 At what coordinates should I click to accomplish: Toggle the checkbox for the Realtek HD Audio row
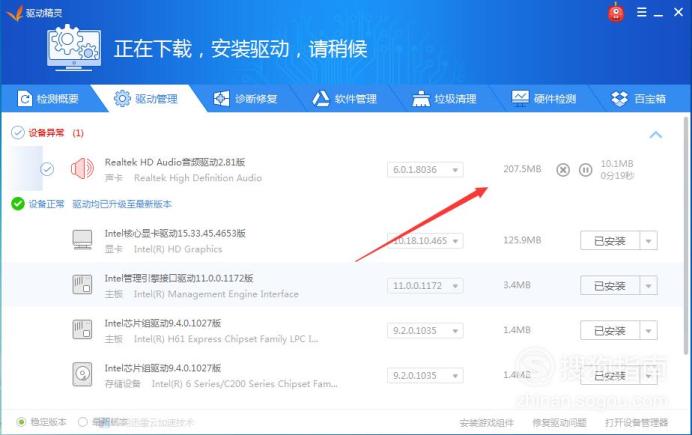47,169
